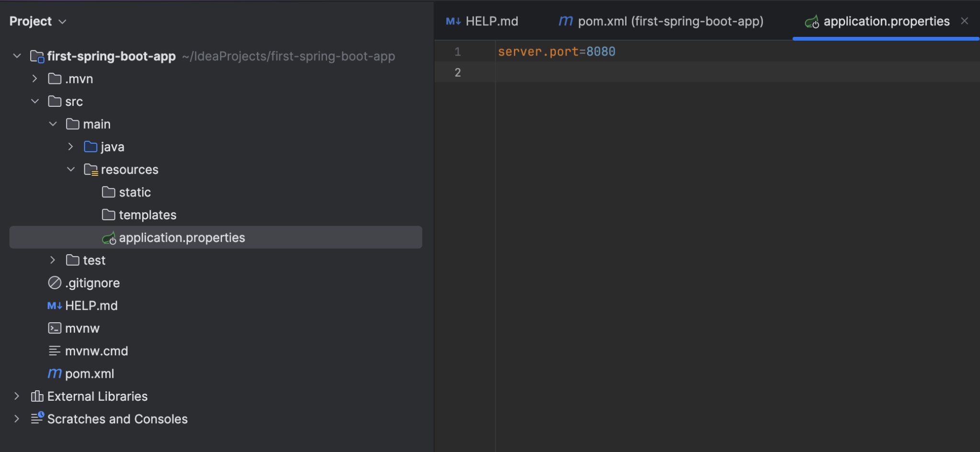Image resolution: width=980 pixels, height=452 pixels.
Task: Click the Maven icon on pom.xml tab
Action: 566,21
